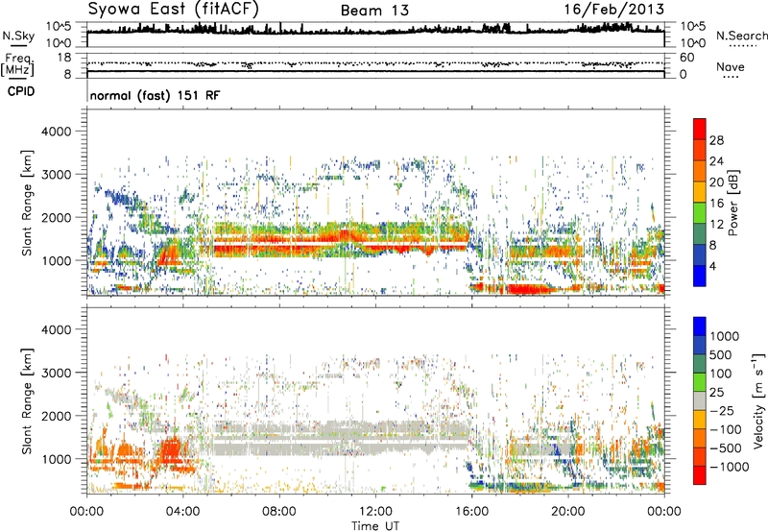This screenshot has height=532, width=768.
Task: Click the '60' Nave axis tick
Action: (687, 58)
